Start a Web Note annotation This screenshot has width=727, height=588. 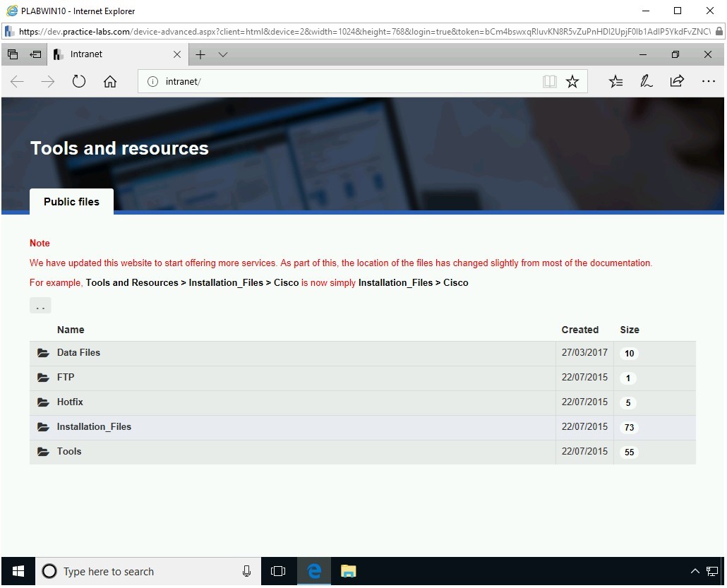[x=646, y=80]
